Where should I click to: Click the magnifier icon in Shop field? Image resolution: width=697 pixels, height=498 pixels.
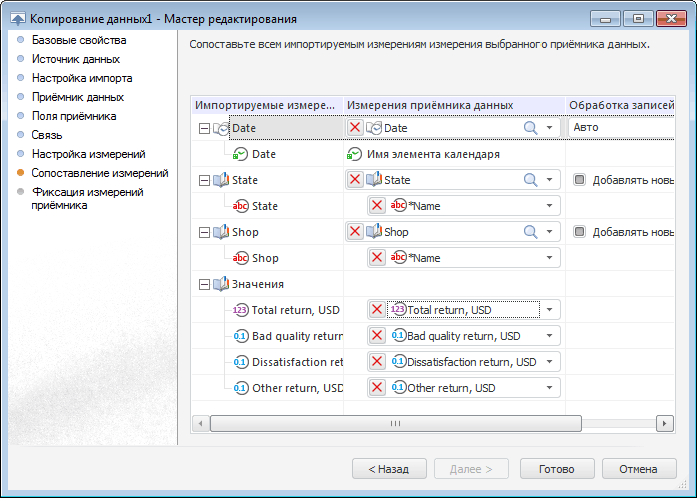coord(531,232)
